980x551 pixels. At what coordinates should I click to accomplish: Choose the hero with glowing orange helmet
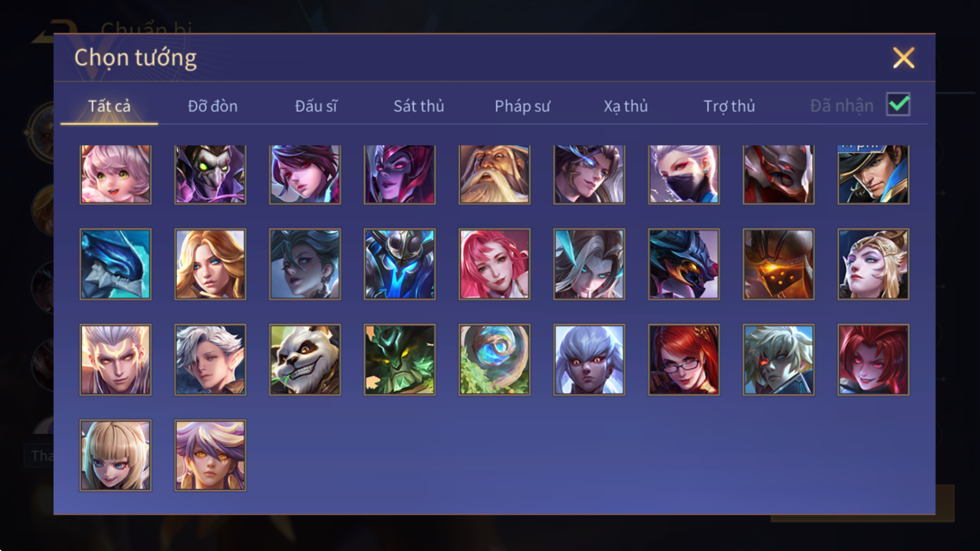click(x=778, y=264)
